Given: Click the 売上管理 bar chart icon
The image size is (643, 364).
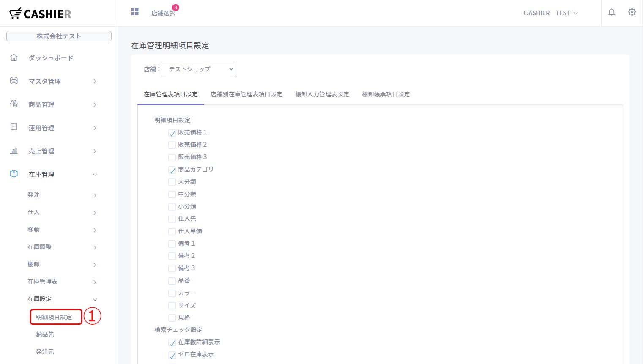Looking at the screenshot, I should pyautogui.click(x=14, y=151).
